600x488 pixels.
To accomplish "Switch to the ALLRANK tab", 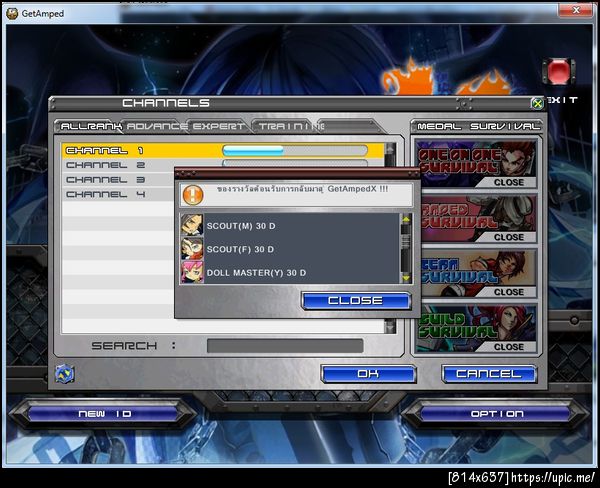I will (x=91, y=126).
